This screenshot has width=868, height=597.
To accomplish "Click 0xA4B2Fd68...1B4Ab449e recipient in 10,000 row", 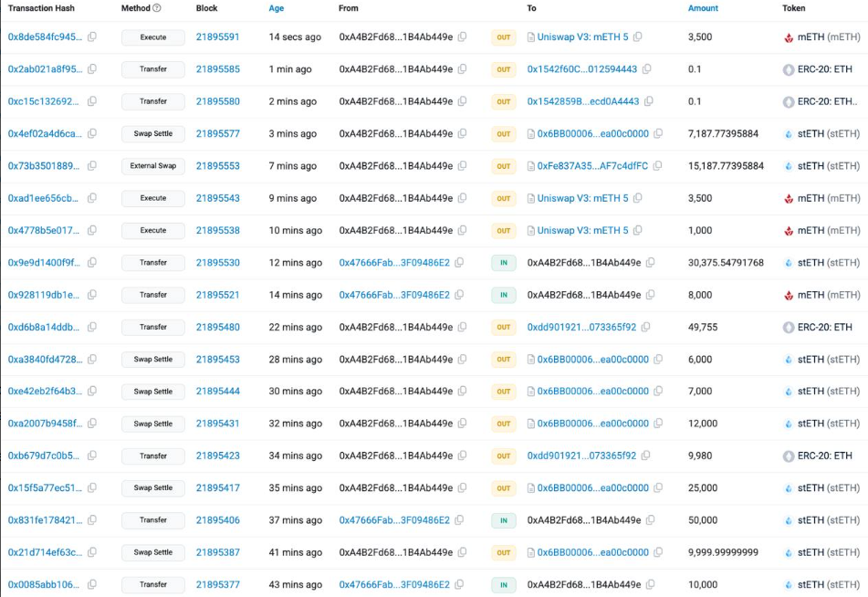I will coord(584,583).
